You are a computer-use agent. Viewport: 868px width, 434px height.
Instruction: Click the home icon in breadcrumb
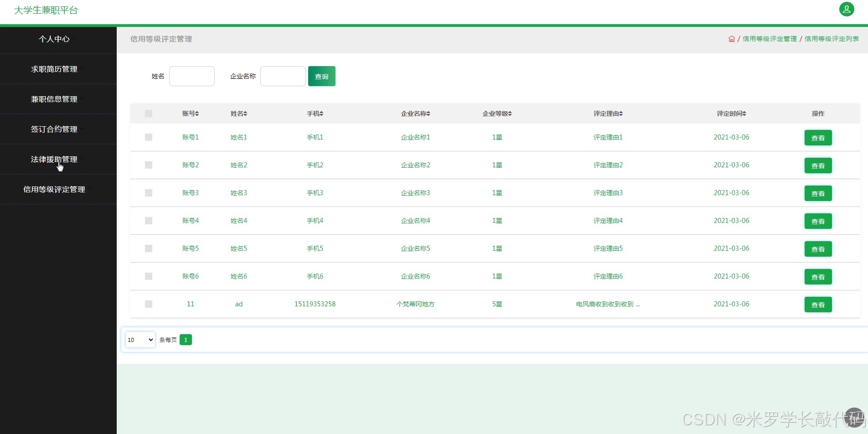pyautogui.click(x=731, y=39)
